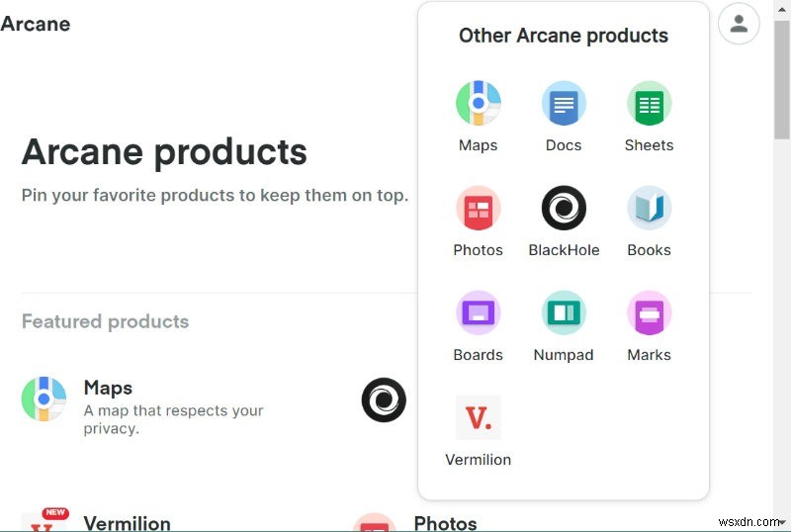The height and width of the screenshot is (532, 791).
Task: Open the Marks app icon
Action: point(649,313)
